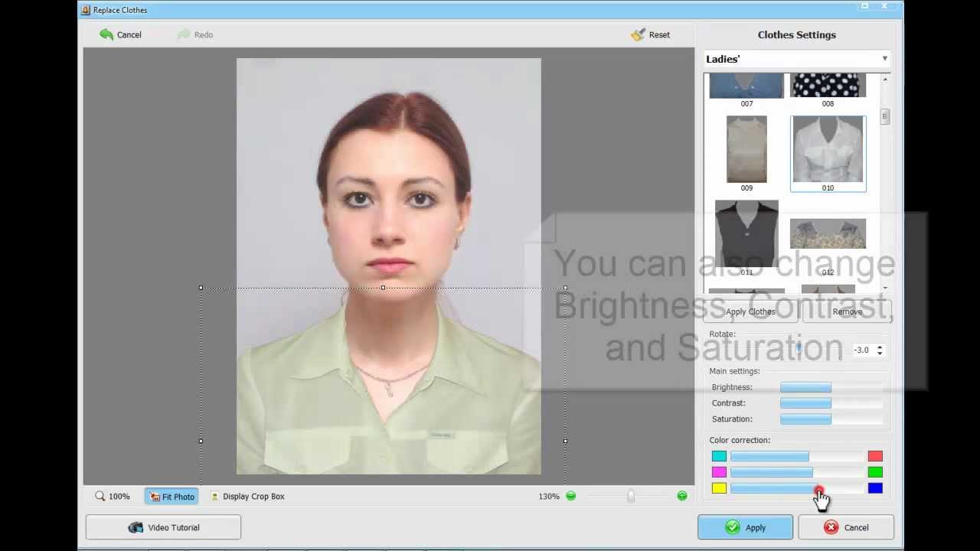Image resolution: width=980 pixels, height=551 pixels.
Task: Decrease rotate value with down arrow
Action: tap(880, 354)
